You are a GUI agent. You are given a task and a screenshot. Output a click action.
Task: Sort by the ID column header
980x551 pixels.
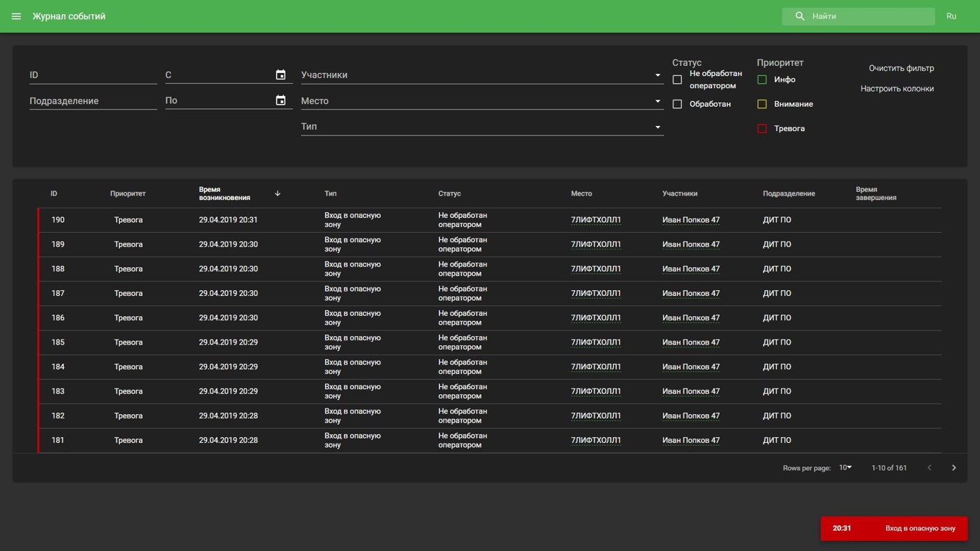[x=54, y=193]
